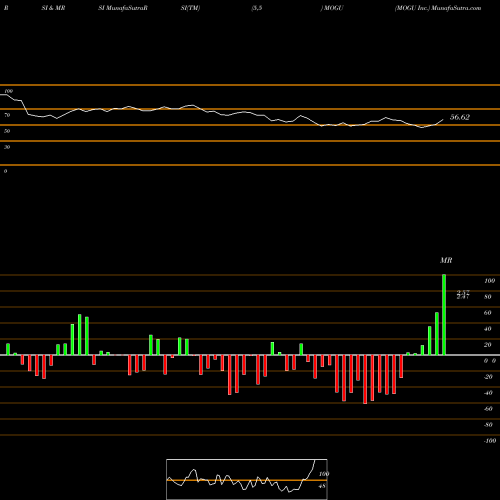
Task: Click the -80 label on MR axis
Action: point(488,425)
